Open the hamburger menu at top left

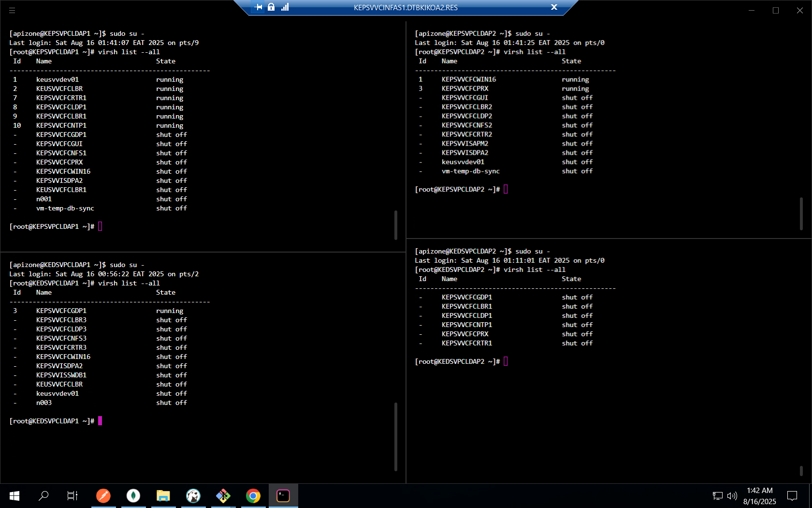(x=12, y=10)
